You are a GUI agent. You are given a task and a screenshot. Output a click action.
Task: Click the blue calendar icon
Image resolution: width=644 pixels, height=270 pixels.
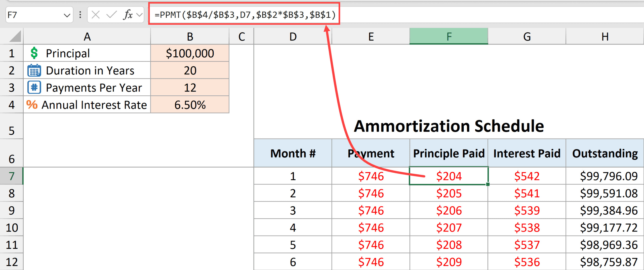34,70
